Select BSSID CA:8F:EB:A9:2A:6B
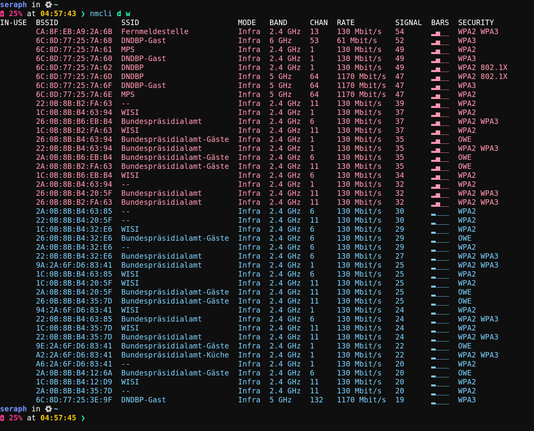This screenshot has width=534, height=431. pos(74,31)
